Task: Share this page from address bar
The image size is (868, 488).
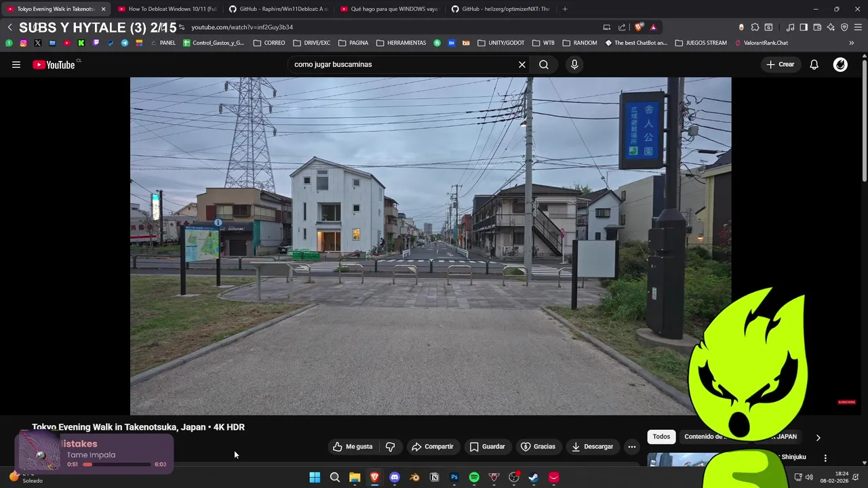Action: click(622, 27)
